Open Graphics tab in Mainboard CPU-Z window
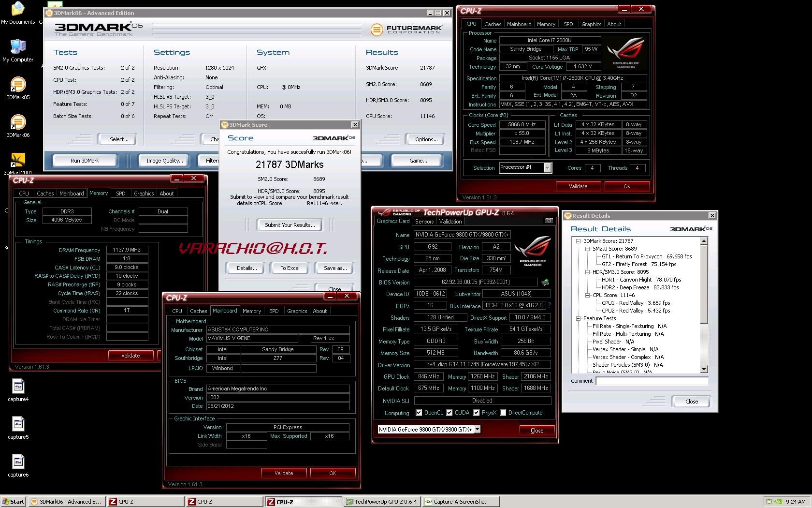812x508 pixels. 297,311
